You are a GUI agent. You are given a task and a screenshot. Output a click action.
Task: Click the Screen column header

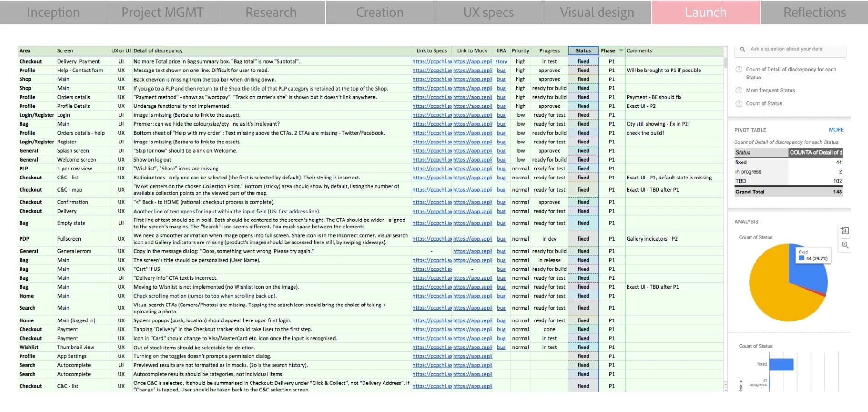[x=83, y=51]
